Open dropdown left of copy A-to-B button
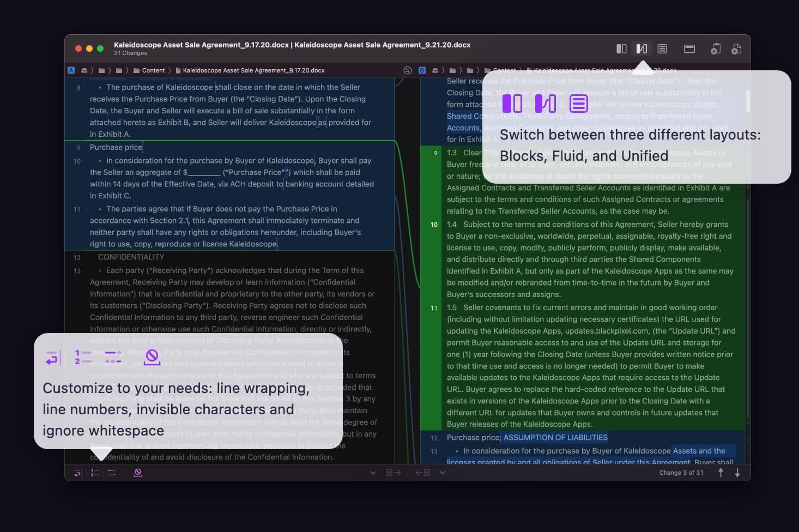This screenshot has width=799, height=532. 373,473
